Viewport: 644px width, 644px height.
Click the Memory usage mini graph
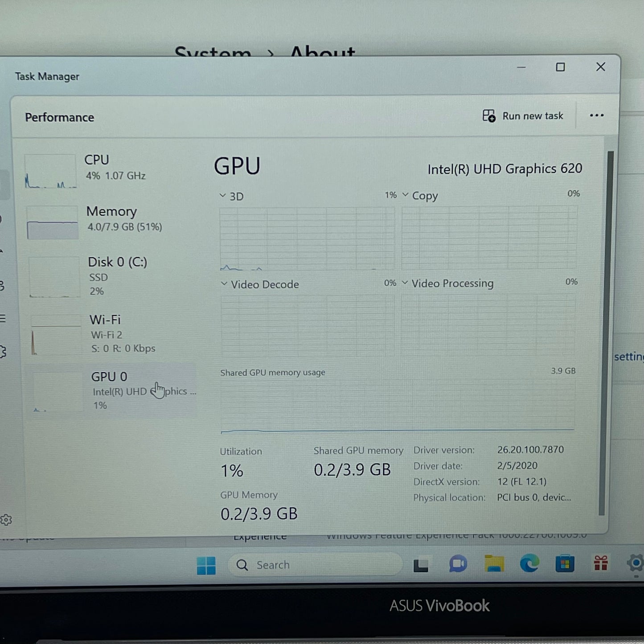pyautogui.click(x=52, y=222)
